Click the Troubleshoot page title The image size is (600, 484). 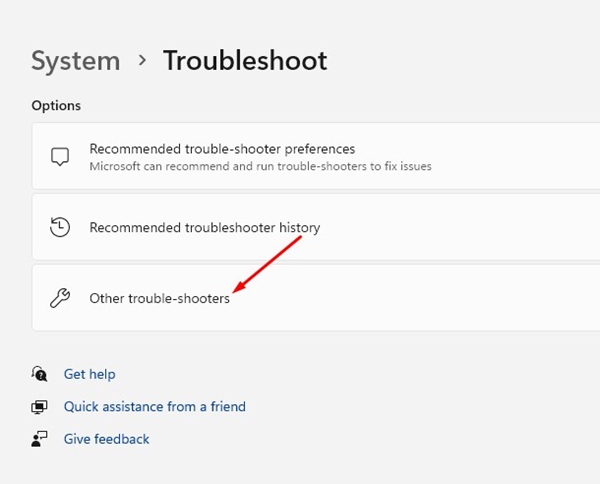tap(245, 61)
